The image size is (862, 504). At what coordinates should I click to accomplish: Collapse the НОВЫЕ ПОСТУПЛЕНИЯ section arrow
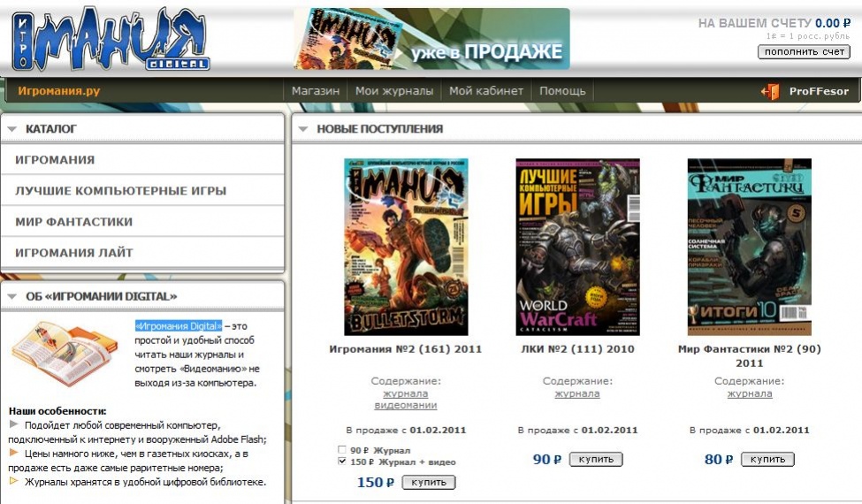(x=303, y=129)
